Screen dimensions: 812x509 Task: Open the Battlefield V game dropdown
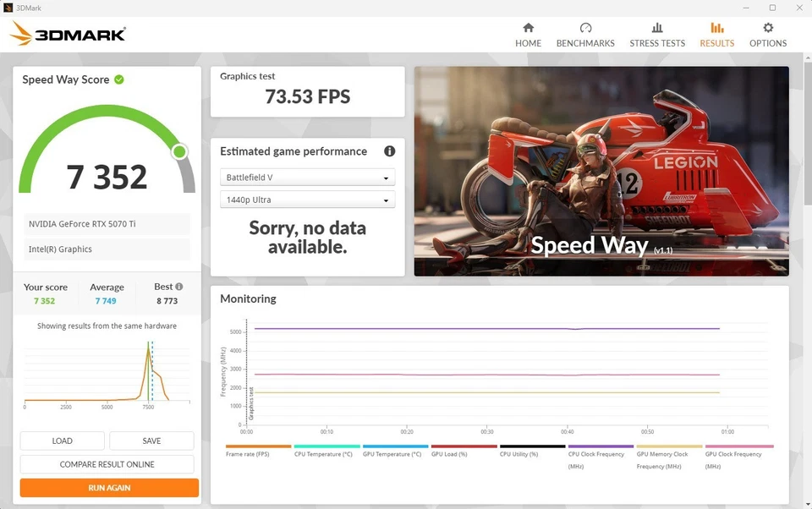point(307,177)
